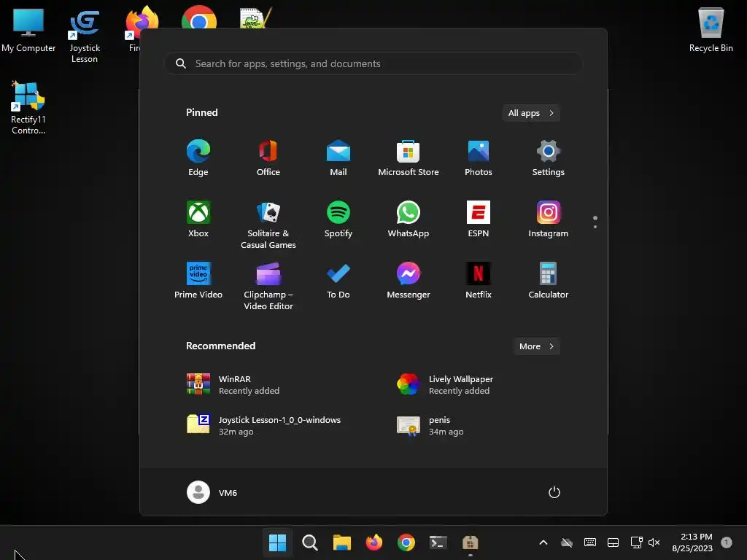747x560 pixels.
Task: Launch Office from pinned apps
Action: pos(268,158)
